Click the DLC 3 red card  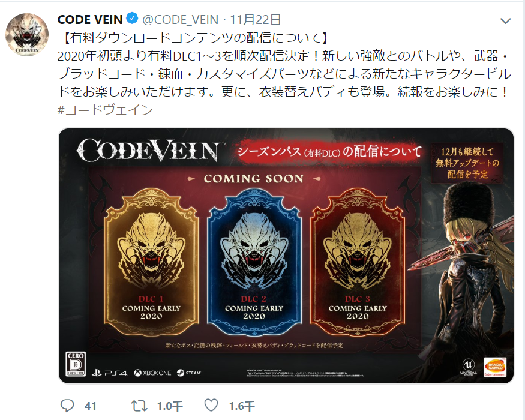click(x=357, y=261)
